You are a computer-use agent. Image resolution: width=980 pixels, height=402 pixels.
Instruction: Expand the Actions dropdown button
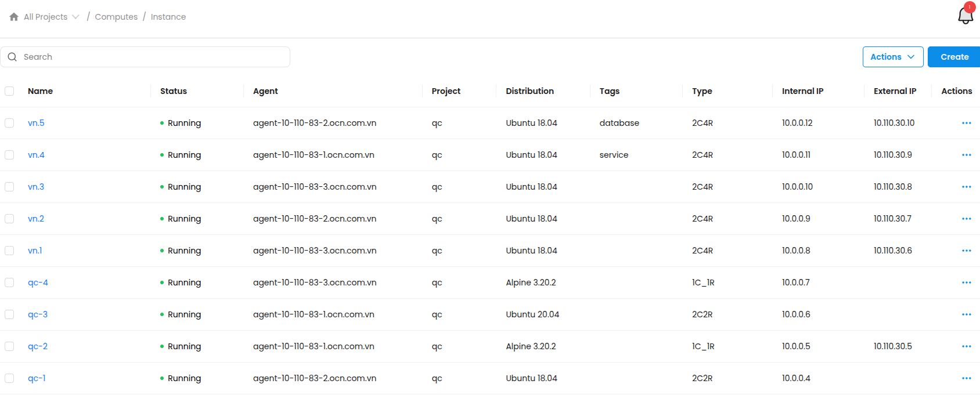[892, 57]
